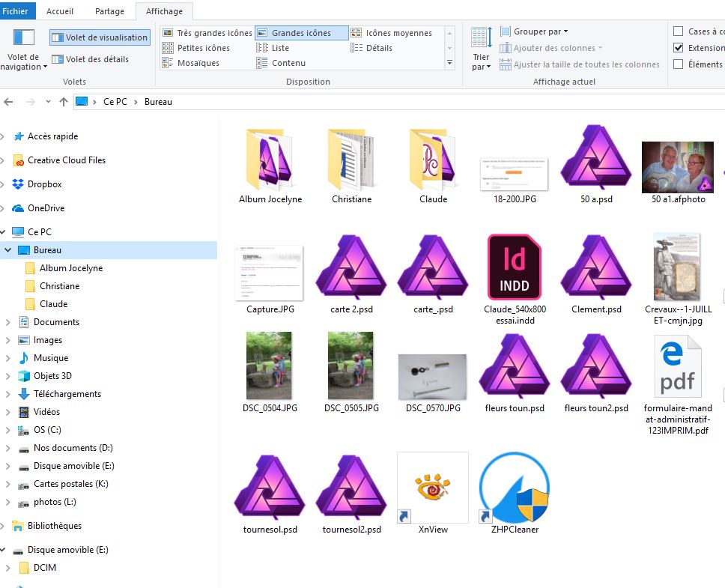725x588 pixels.
Task: Select fleurs toun.psd icon
Action: click(514, 366)
